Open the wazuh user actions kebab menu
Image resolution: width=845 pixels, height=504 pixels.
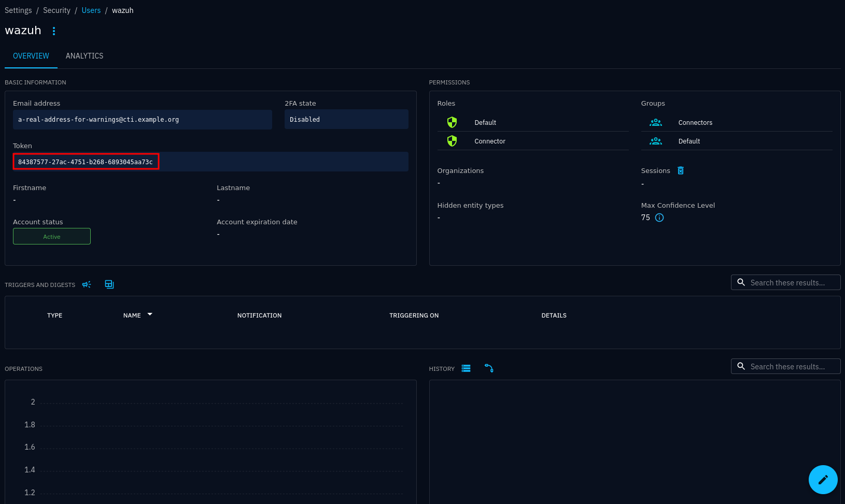point(53,31)
